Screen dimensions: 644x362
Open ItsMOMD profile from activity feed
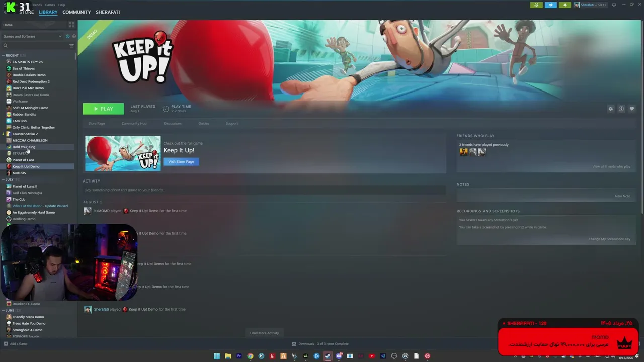click(x=102, y=211)
